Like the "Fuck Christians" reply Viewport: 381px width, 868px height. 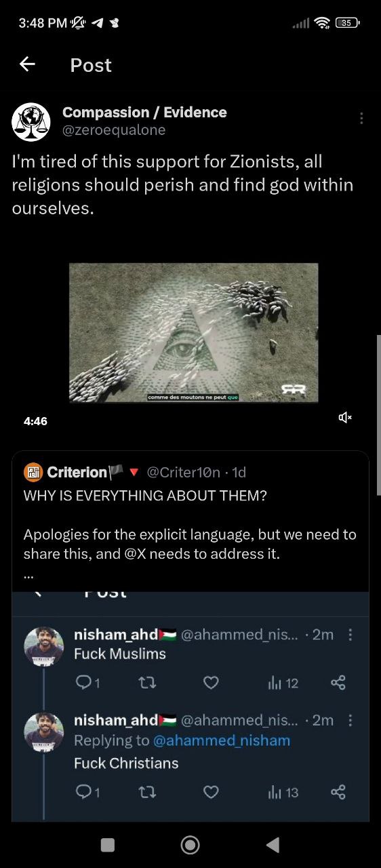point(211,792)
